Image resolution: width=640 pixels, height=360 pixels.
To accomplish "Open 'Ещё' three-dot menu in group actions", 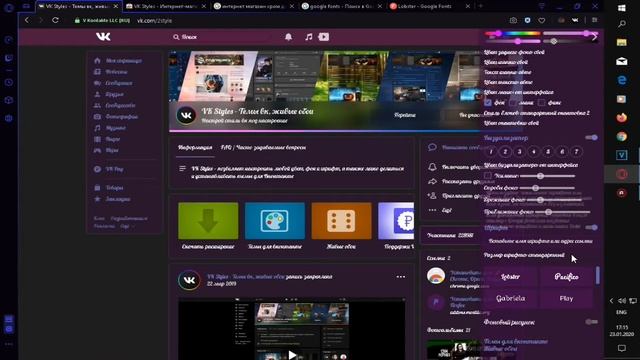I will click(x=432, y=210).
